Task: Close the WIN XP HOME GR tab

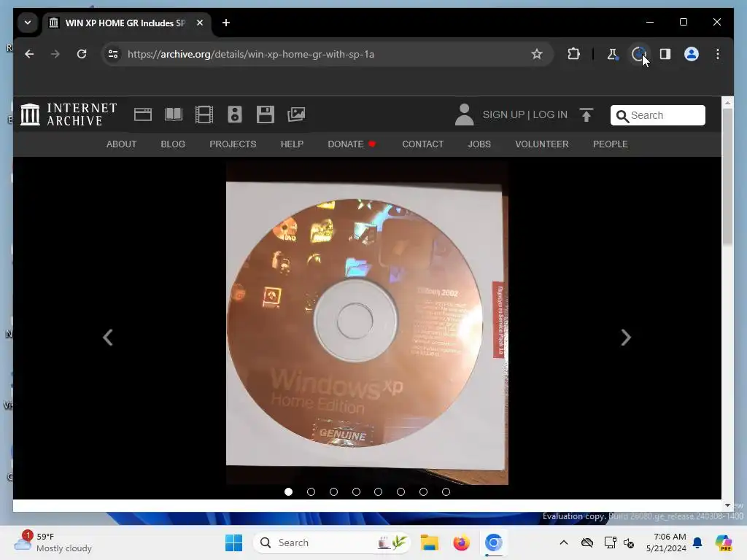Action: 200,23
